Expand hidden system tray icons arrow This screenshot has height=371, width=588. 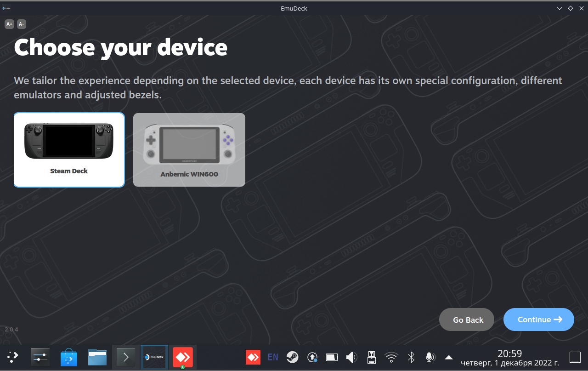tap(449, 357)
